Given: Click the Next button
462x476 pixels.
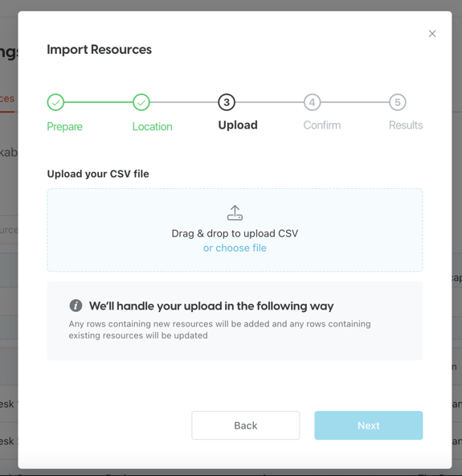Looking at the screenshot, I should pyautogui.click(x=369, y=425).
